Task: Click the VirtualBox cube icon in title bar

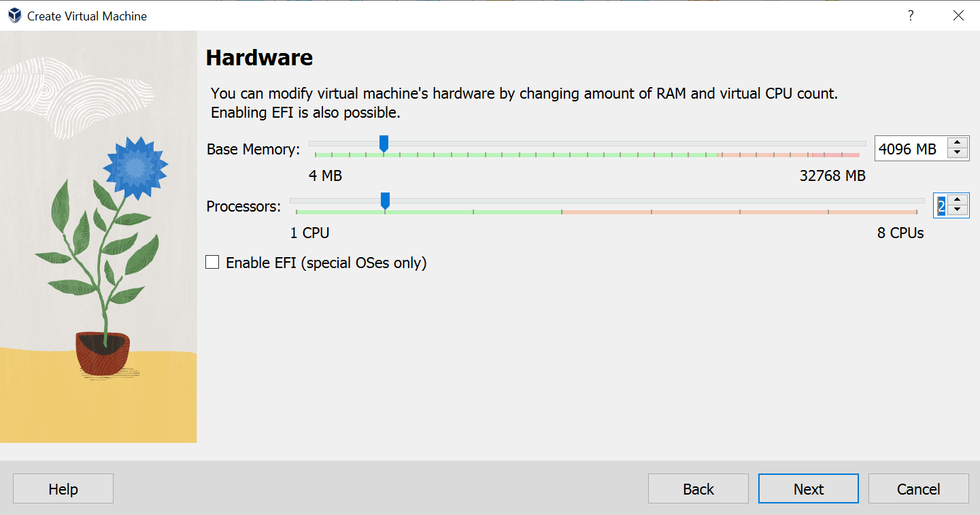Action: tap(14, 16)
